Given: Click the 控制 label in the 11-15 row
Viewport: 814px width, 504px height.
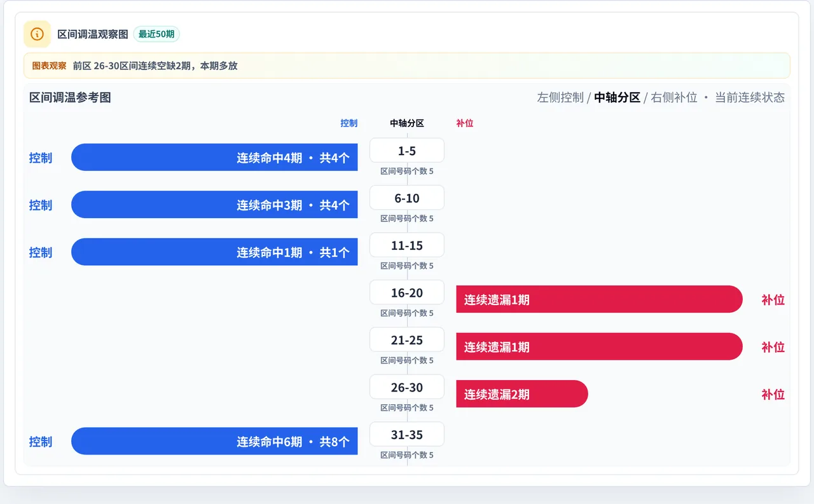Looking at the screenshot, I should point(41,252).
